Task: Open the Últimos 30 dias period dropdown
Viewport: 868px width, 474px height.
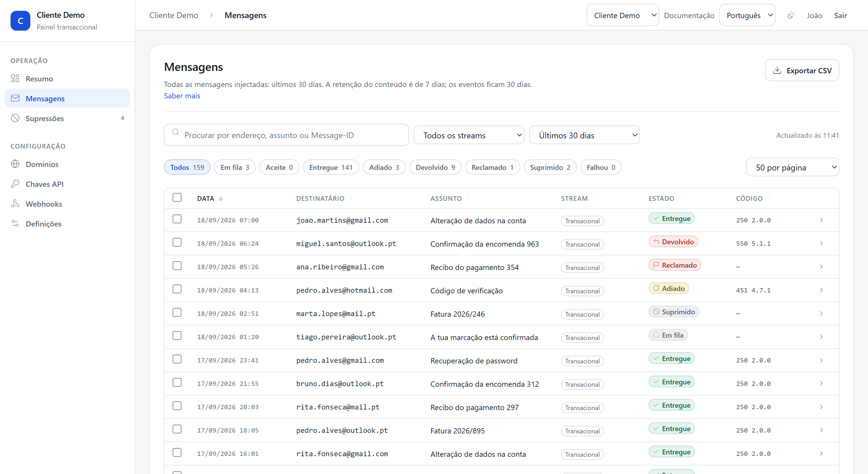Action: click(584, 135)
